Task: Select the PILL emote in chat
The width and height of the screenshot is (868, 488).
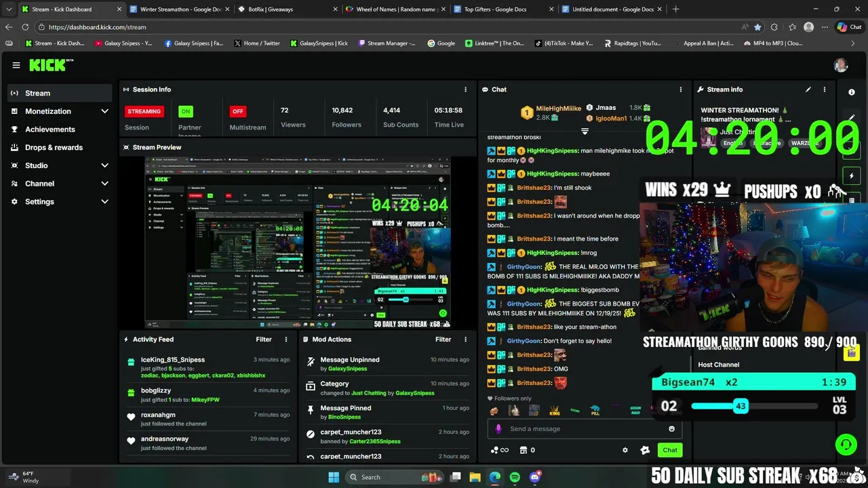Action: click(x=595, y=411)
